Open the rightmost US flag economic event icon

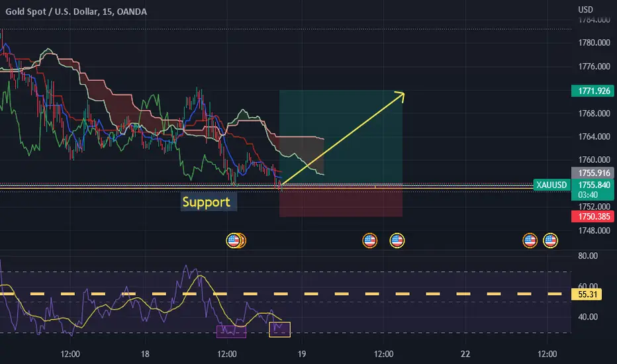pyautogui.click(x=550, y=240)
